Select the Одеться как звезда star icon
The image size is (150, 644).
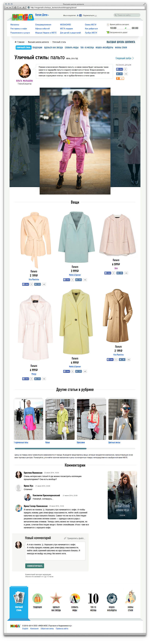click(56, 599)
